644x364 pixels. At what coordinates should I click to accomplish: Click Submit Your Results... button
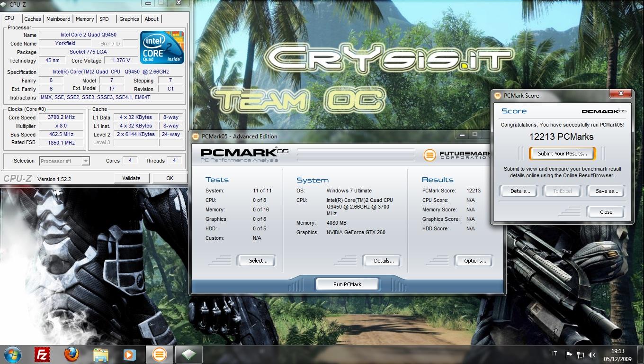pos(563,154)
